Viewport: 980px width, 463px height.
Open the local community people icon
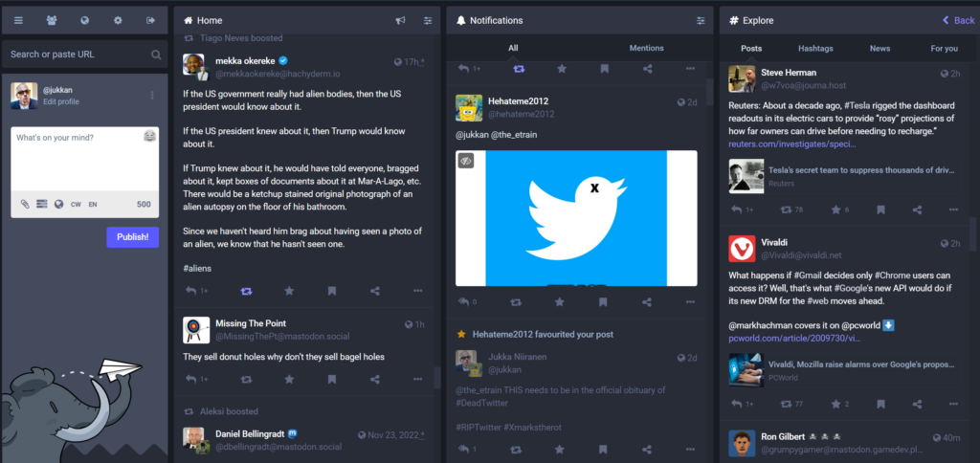pos(52,20)
